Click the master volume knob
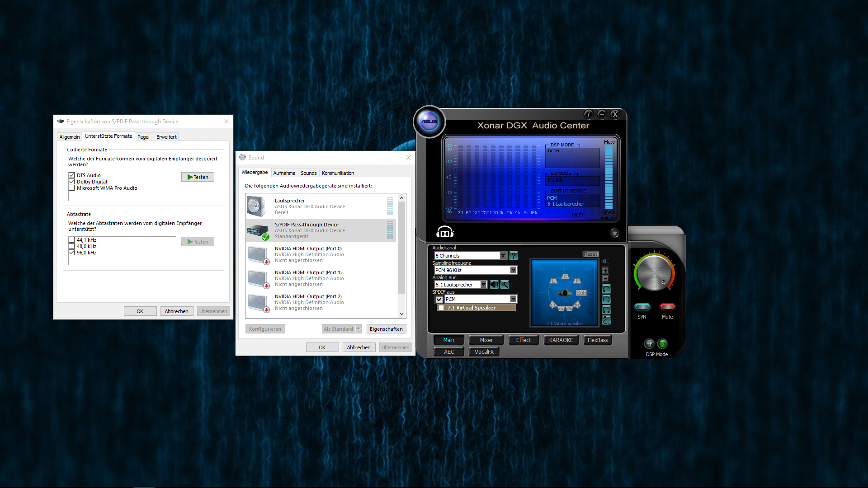Viewport: 868px width, 488px height. coord(654,273)
